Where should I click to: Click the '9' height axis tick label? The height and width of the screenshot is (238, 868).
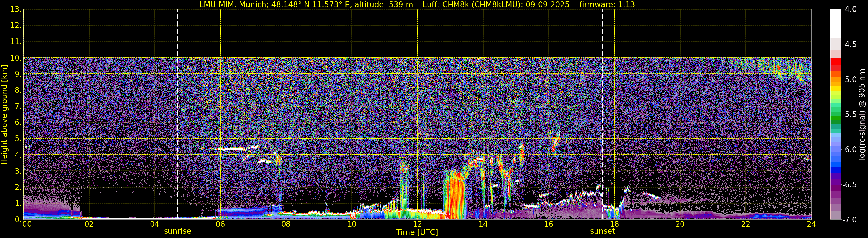18,74
